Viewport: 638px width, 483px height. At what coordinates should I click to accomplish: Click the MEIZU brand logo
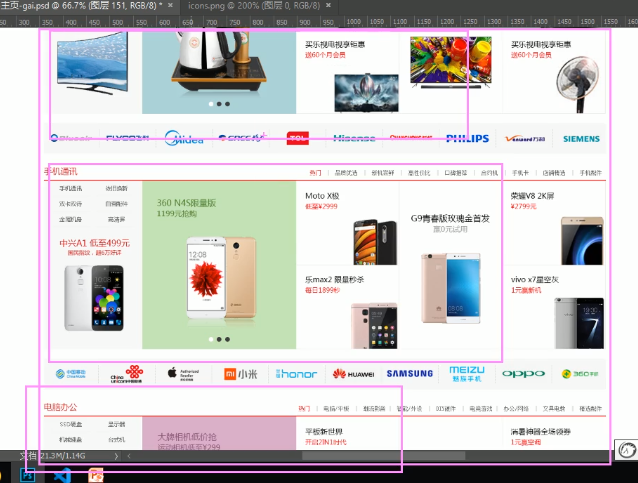pos(467,374)
